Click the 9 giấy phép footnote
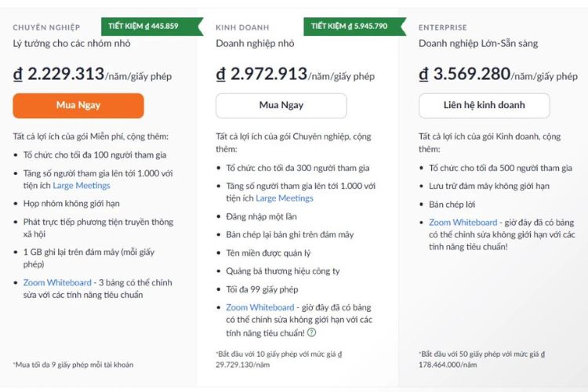The width and height of the screenshot is (588, 392). [73, 365]
